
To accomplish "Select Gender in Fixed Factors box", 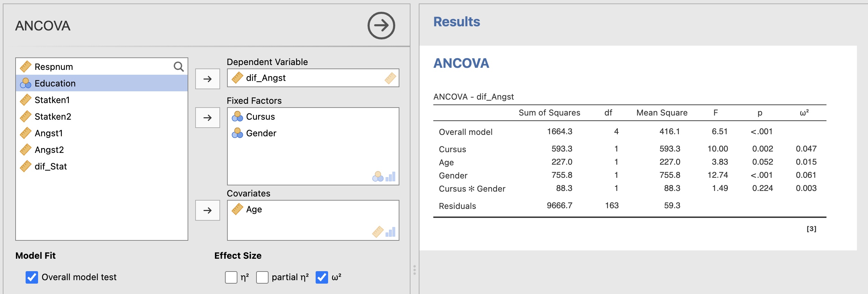I will (x=261, y=133).
